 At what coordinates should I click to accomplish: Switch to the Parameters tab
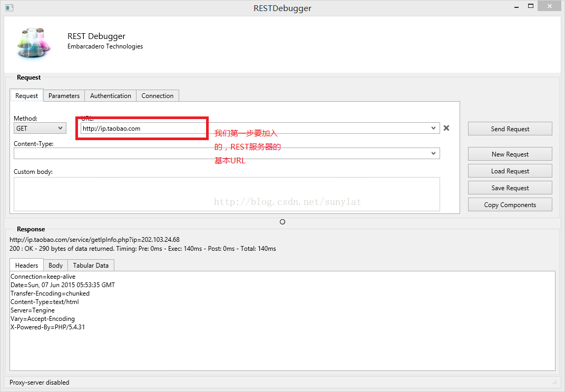point(64,96)
